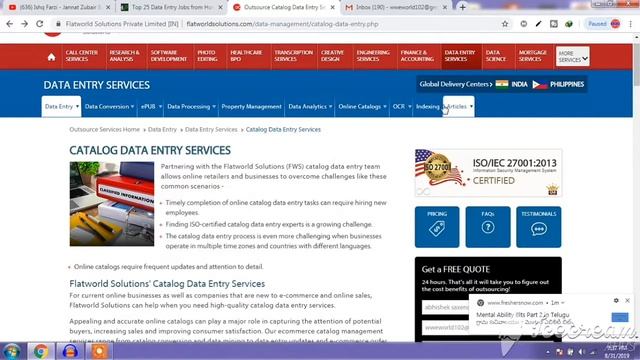This screenshot has height=360, width=640.
Task: Dismiss the freshersnow notification
Action: click(x=627, y=300)
